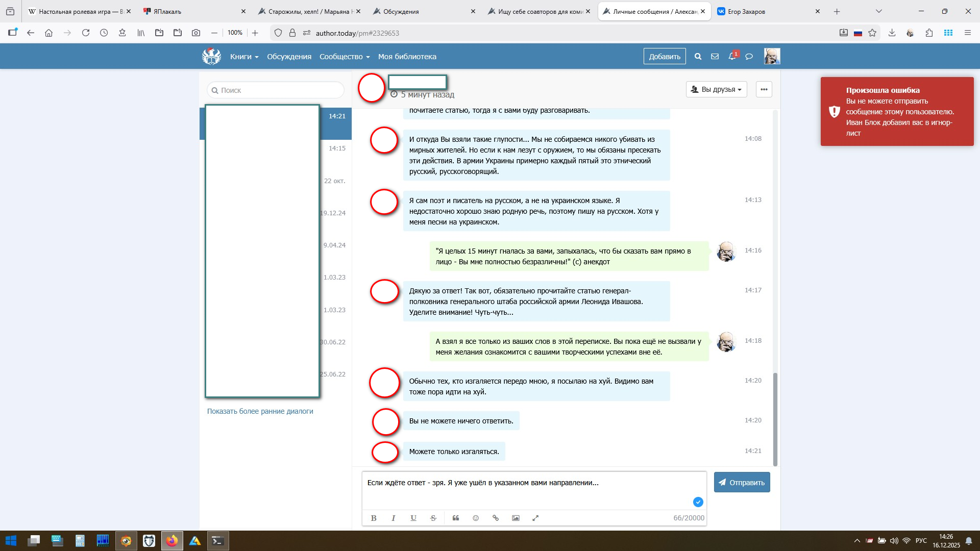Viewport: 980px width, 551px height.
Task: Insert a link via chain icon
Action: click(496, 518)
